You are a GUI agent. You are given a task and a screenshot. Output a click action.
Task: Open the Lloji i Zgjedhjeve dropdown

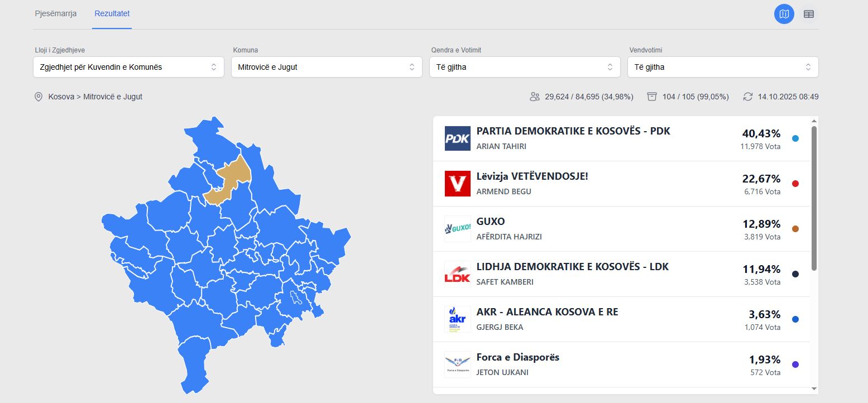click(128, 67)
